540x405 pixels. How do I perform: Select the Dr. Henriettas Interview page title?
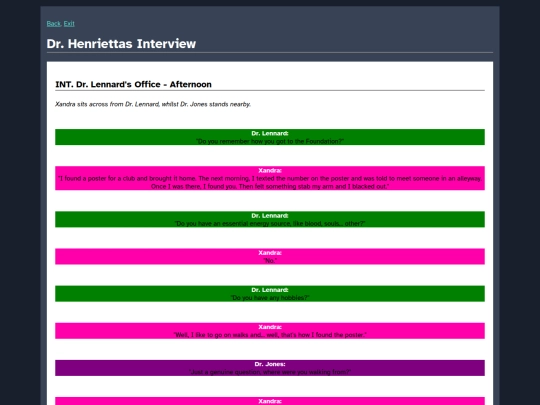pyautogui.click(x=121, y=44)
